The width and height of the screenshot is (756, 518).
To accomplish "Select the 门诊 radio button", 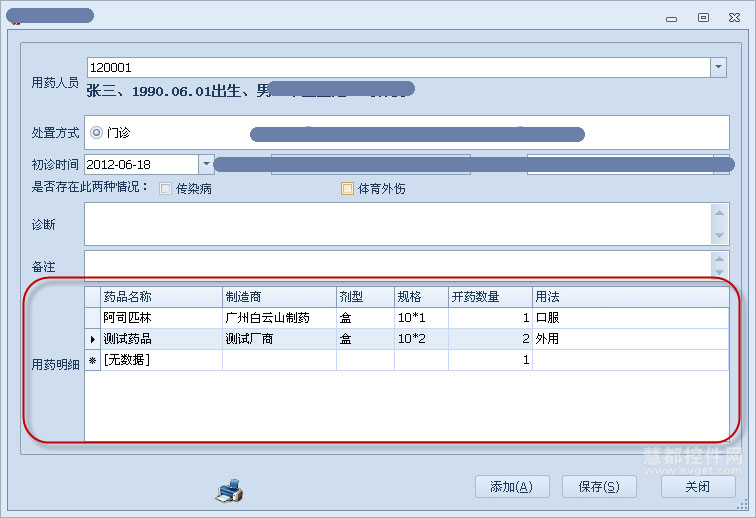I will pyautogui.click(x=96, y=133).
